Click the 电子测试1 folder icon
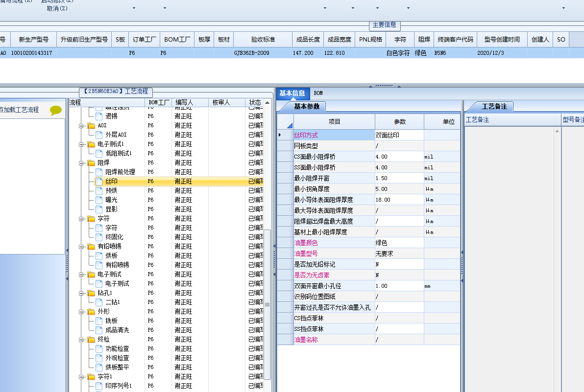Image resolution: width=584 pixels, height=392 pixels. (91, 144)
